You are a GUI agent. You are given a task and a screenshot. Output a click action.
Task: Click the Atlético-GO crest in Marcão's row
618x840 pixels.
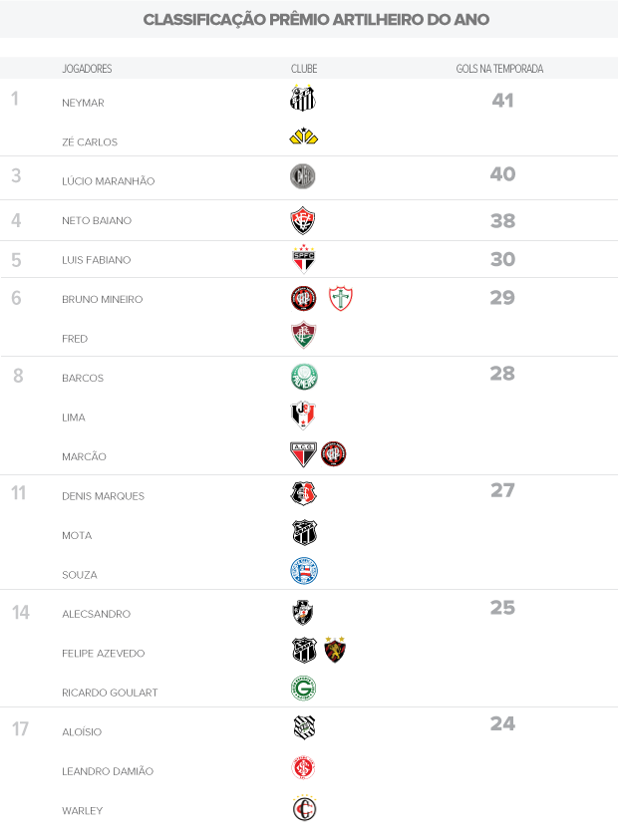(x=303, y=454)
